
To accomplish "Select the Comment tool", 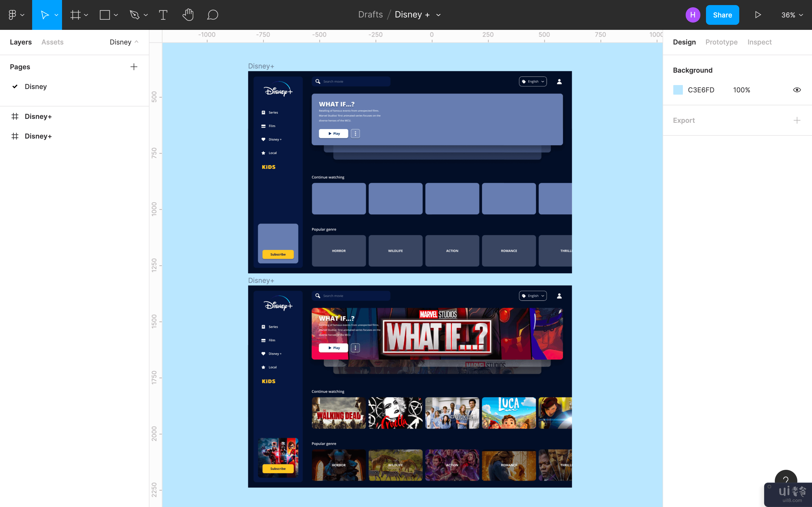I will 212,15.
